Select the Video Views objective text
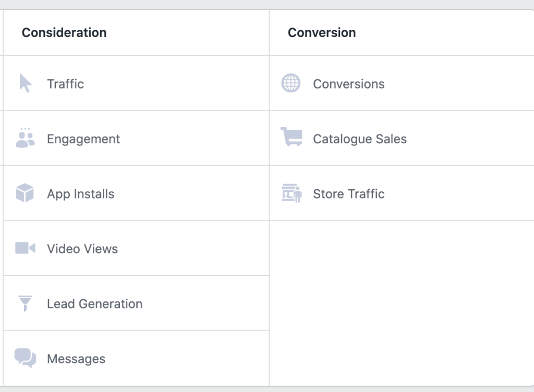Image resolution: width=534 pixels, height=392 pixels. (x=82, y=249)
